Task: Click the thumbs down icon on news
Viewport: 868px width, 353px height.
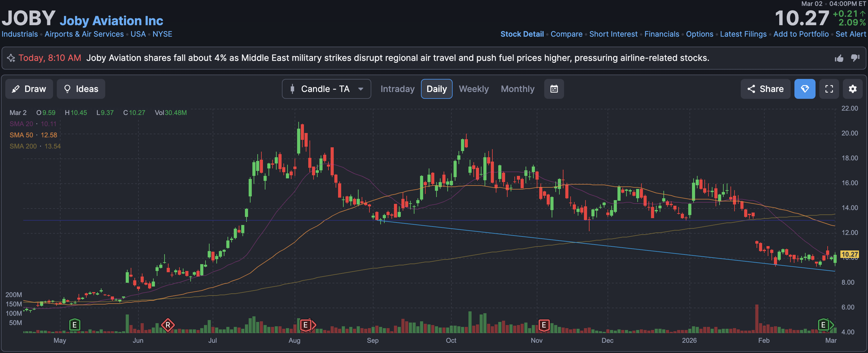Action: [x=855, y=58]
